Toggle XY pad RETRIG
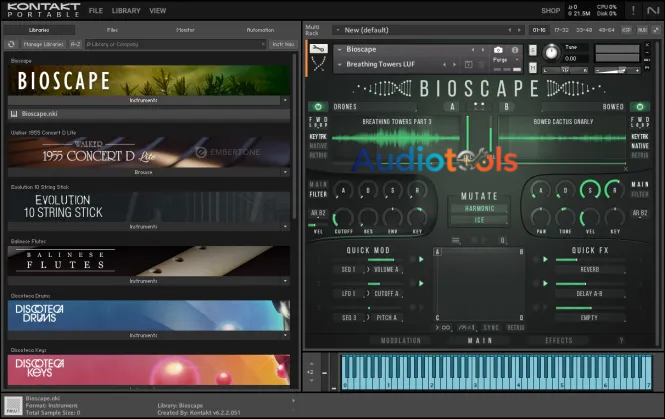This screenshot has width=665, height=419. coord(516,327)
